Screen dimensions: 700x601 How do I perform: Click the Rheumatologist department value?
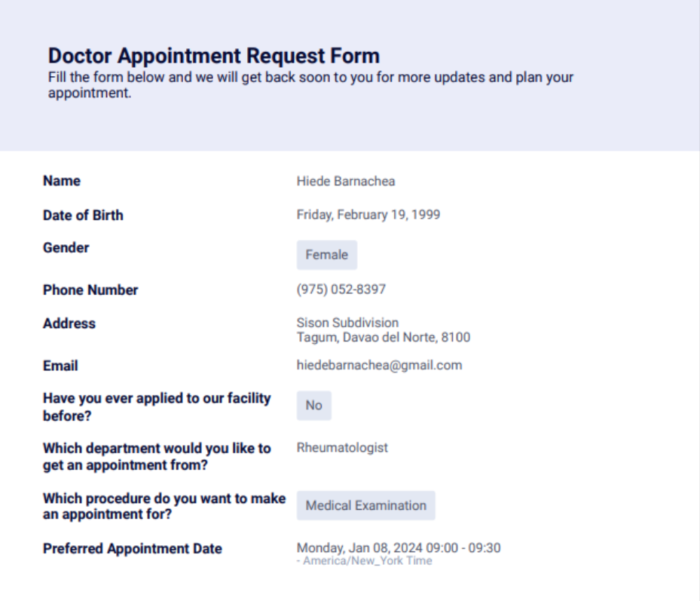342,447
